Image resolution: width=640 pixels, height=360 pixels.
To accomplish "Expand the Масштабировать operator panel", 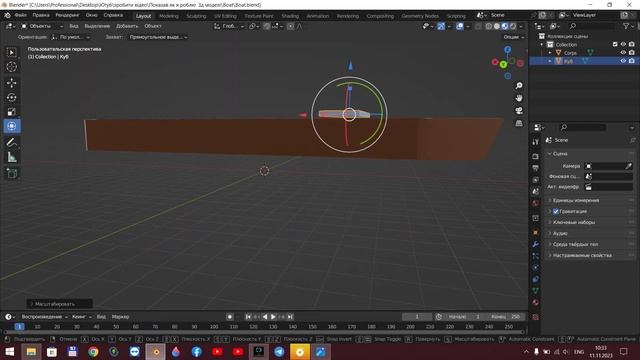I will 59,304.
